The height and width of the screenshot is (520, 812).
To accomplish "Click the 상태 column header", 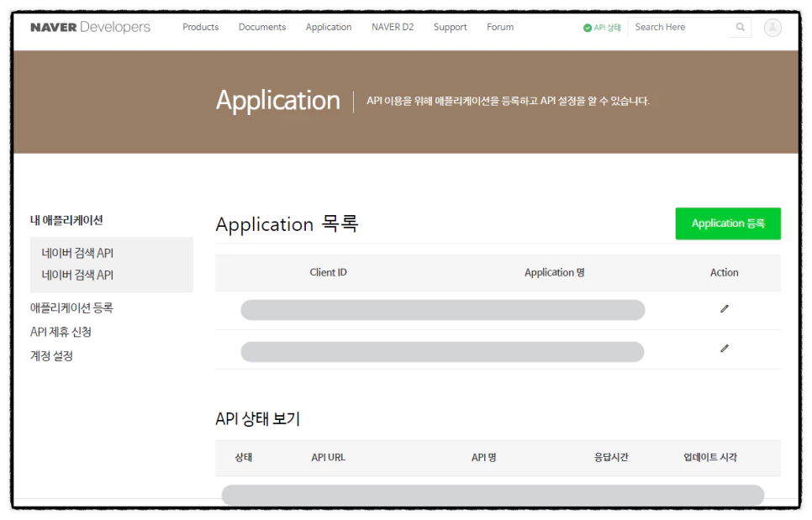I will 244,457.
